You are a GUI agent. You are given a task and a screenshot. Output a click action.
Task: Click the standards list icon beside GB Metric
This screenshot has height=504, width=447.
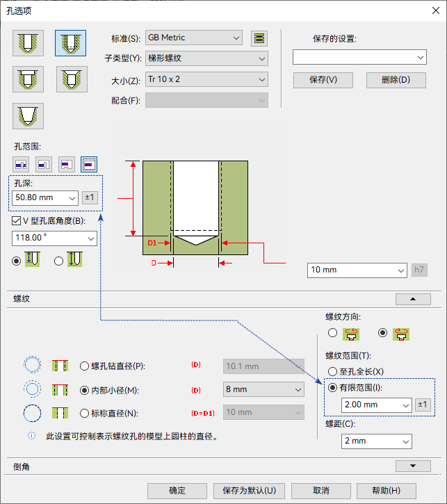point(259,38)
